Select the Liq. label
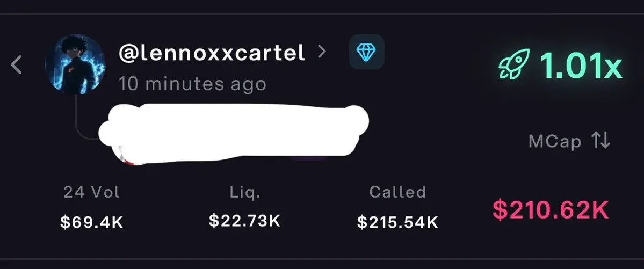Viewport: 644px width, 269px height. (244, 192)
